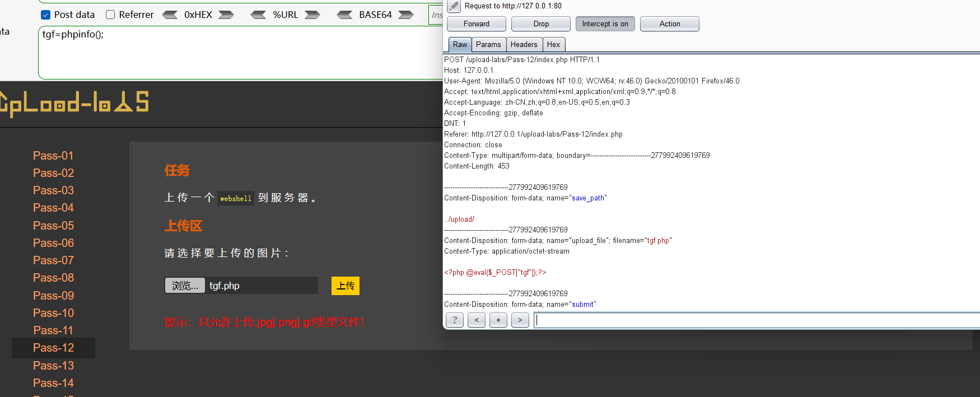Forward the intercepted request

[477, 24]
